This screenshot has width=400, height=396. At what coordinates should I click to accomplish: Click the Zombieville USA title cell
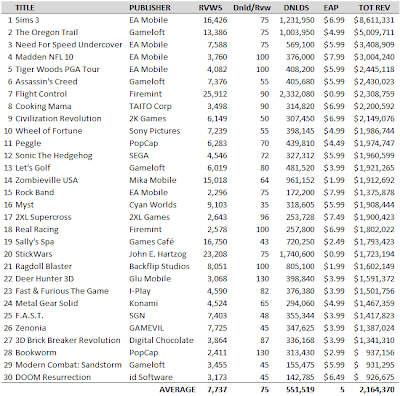coord(47,180)
